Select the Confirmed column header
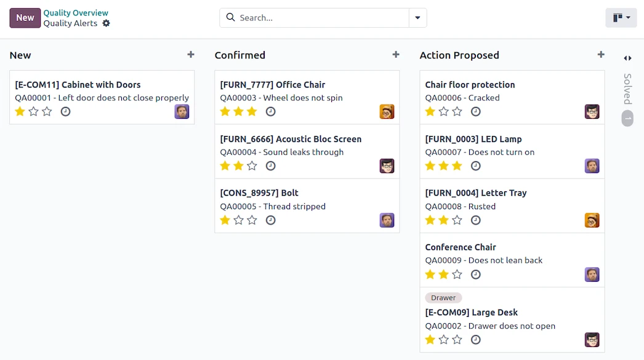644x360 pixels. coord(240,55)
